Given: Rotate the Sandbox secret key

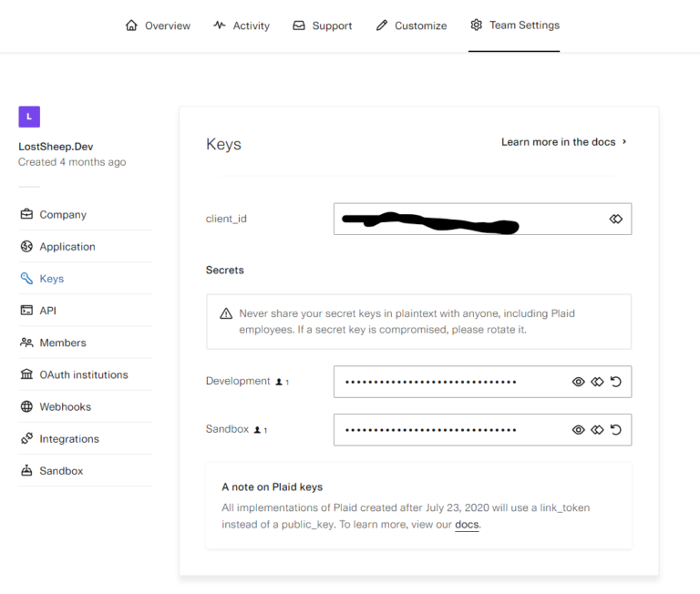Looking at the screenshot, I should coord(616,430).
